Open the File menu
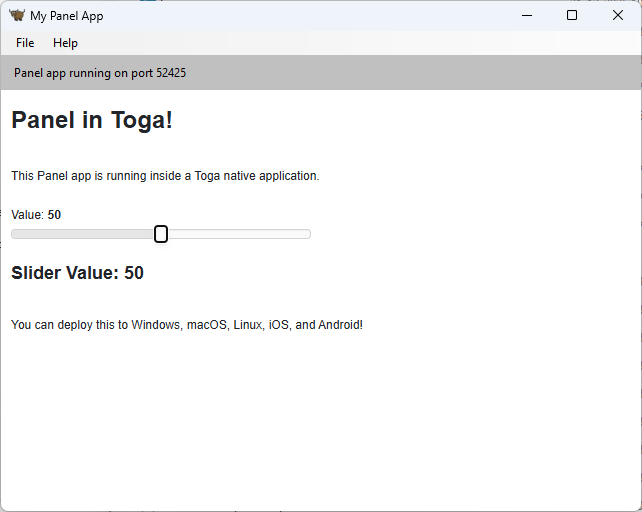This screenshot has height=512, width=642. (25, 43)
